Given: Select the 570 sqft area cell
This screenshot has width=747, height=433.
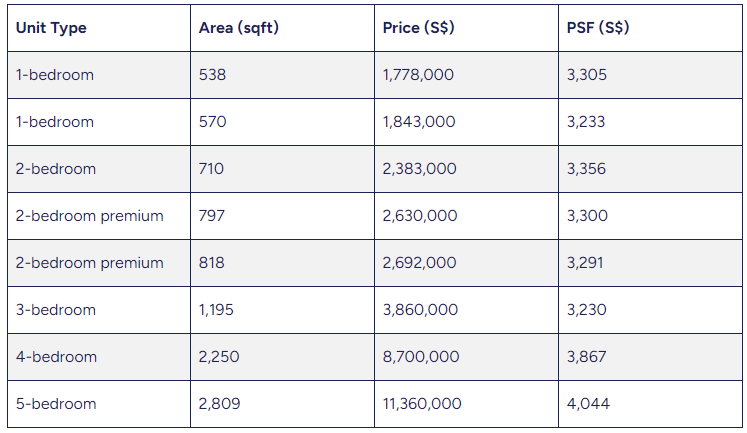Looking at the screenshot, I should tap(213, 122).
